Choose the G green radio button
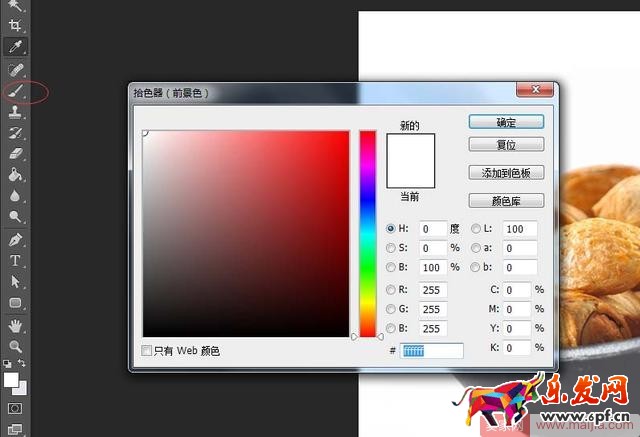640x437 pixels. point(391,309)
